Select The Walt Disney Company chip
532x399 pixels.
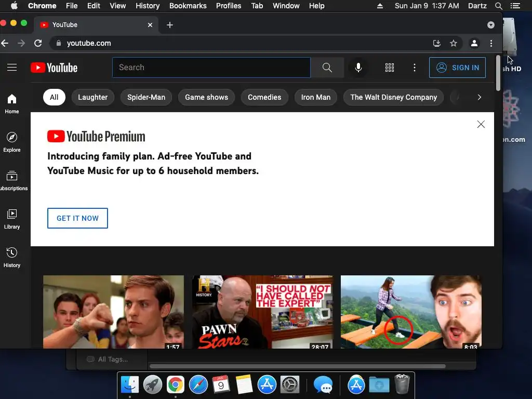pyautogui.click(x=394, y=97)
